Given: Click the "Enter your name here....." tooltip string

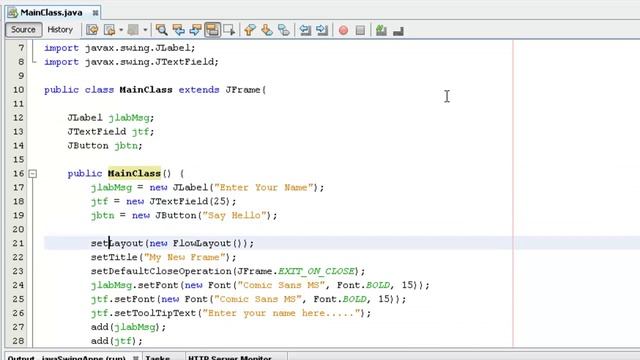Looking at the screenshot, I should pyautogui.click(x=282, y=313).
